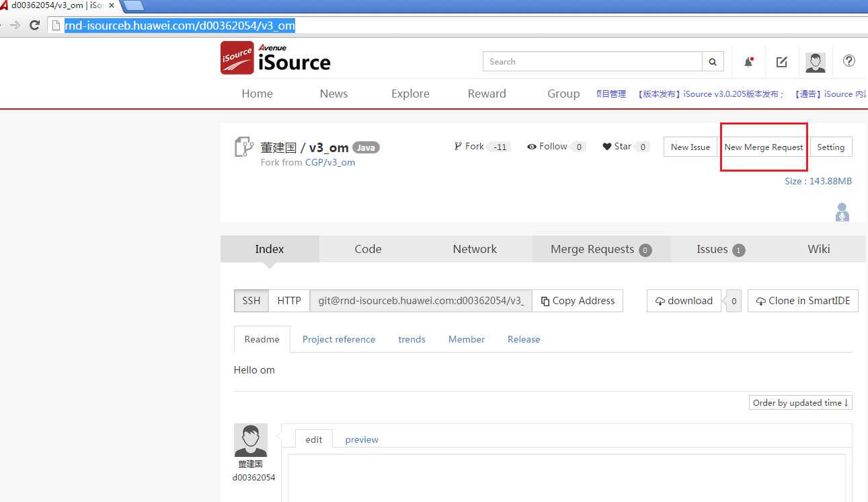The width and height of the screenshot is (868, 502).
Task: Click the git SSH address field
Action: point(421,301)
